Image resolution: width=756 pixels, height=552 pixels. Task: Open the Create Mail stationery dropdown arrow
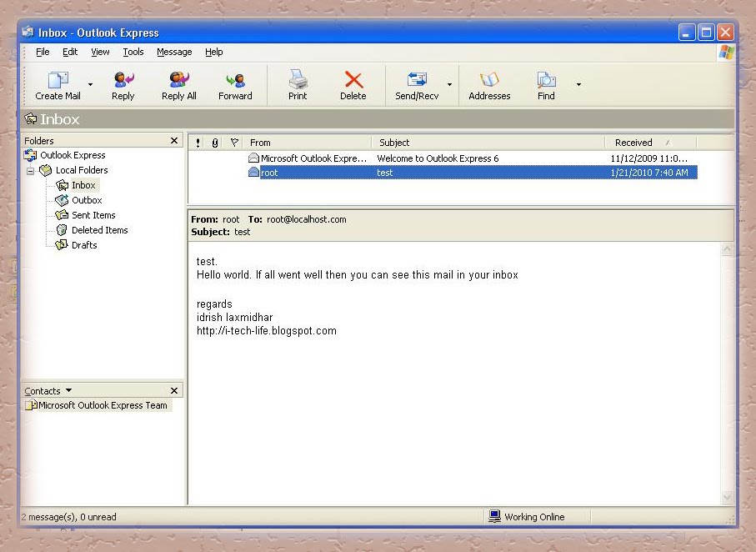pyautogui.click(x=90, y=84)
